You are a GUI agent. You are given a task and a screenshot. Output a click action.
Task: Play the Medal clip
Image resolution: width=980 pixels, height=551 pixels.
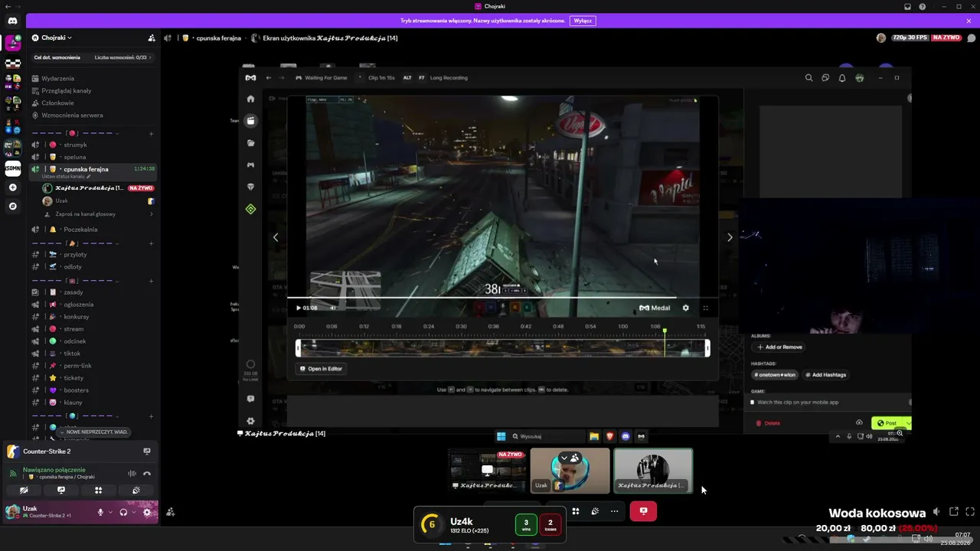tap(299, 308)
